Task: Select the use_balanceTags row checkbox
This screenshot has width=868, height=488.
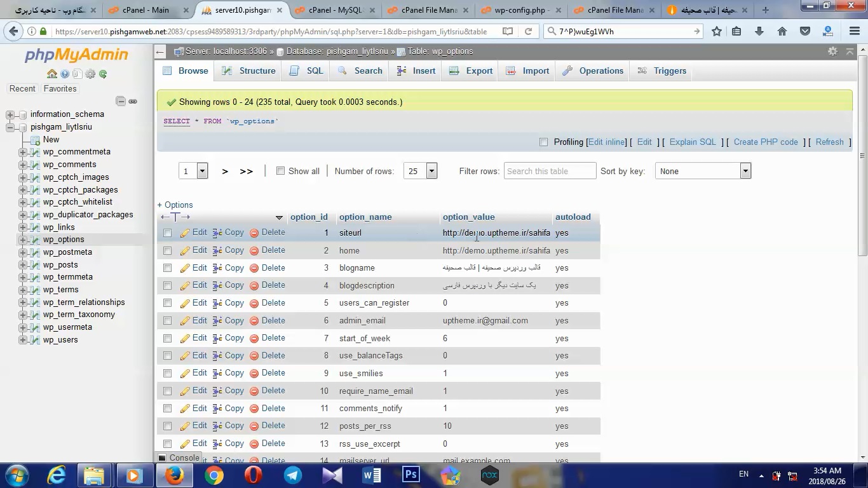Action: [x=168, y=356]
